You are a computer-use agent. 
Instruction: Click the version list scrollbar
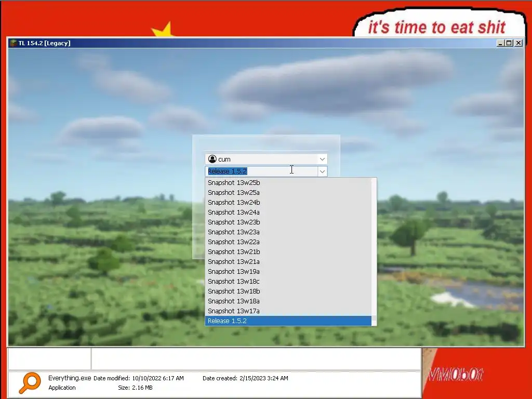pos(374,252)
